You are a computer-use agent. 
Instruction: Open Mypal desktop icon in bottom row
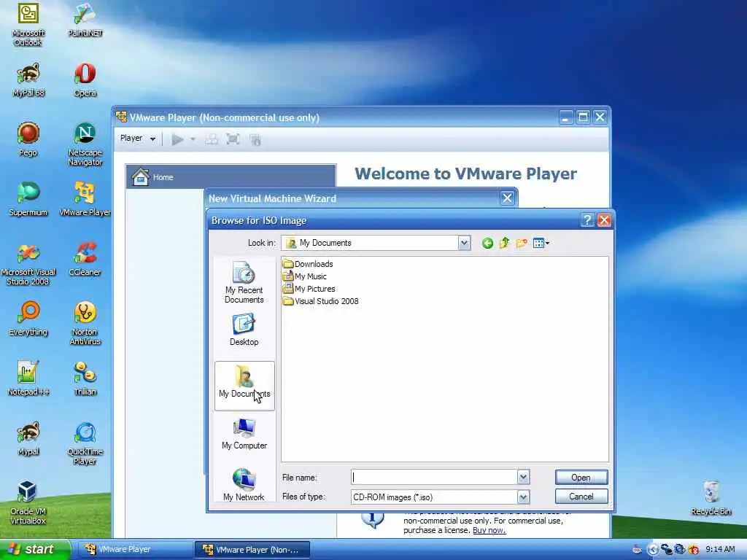[28, 438]
